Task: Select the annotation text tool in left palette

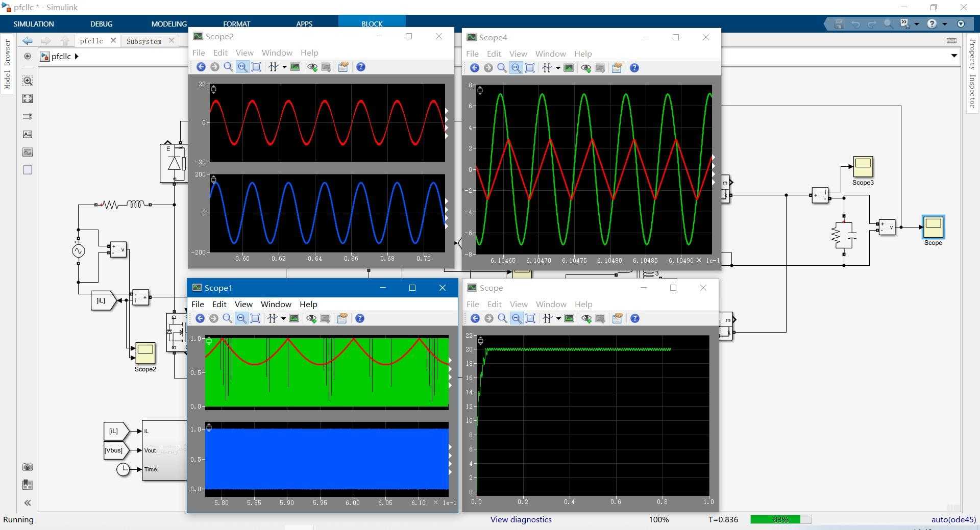Action: (x=27, y=135)
